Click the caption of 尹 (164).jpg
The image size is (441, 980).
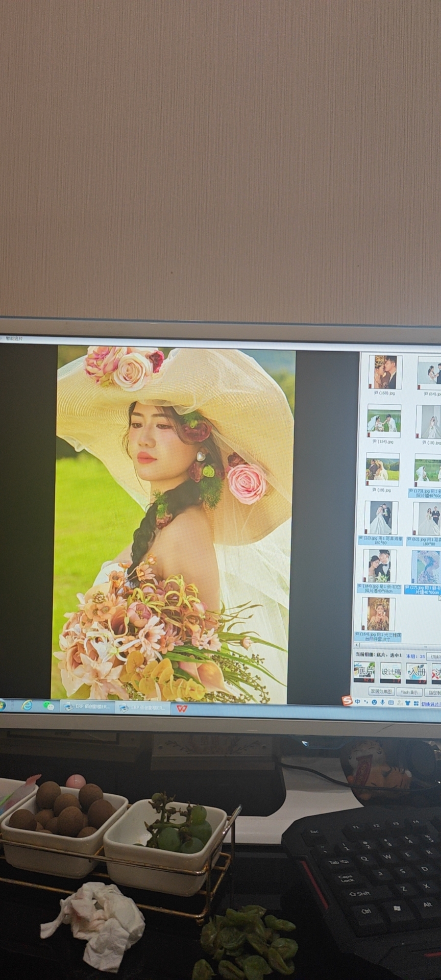pyautogui.click(x=378, y=636)
